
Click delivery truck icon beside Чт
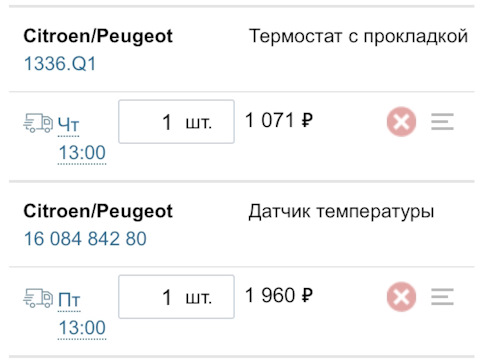coord(38,123)
